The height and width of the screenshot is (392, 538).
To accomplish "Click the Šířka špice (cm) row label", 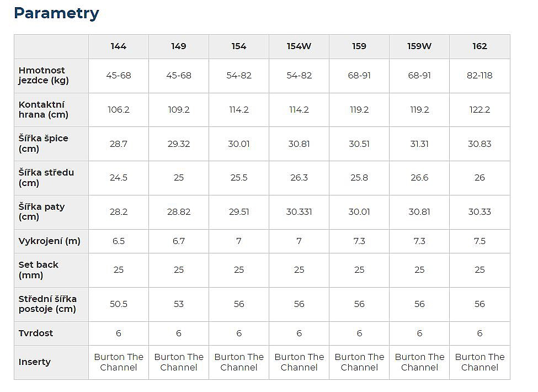I will pos(44,144).
